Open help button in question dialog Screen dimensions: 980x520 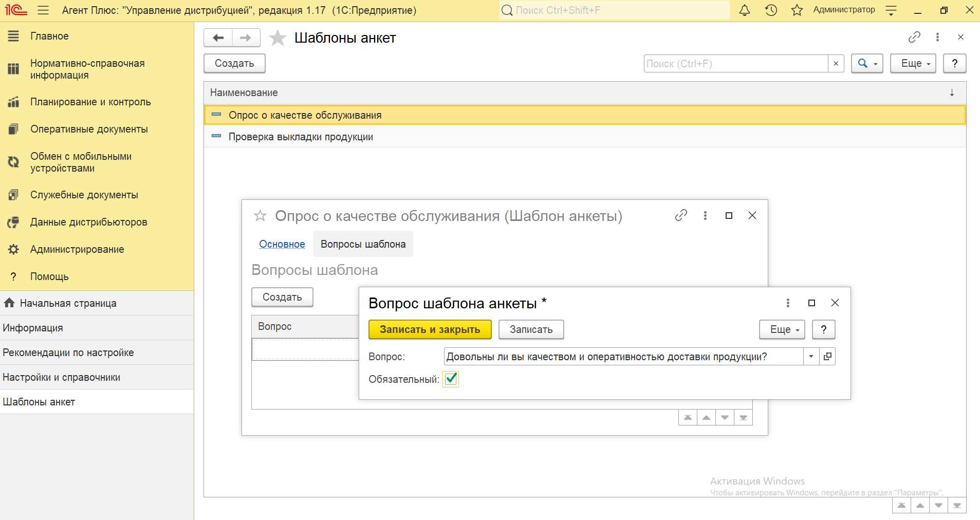823,329
